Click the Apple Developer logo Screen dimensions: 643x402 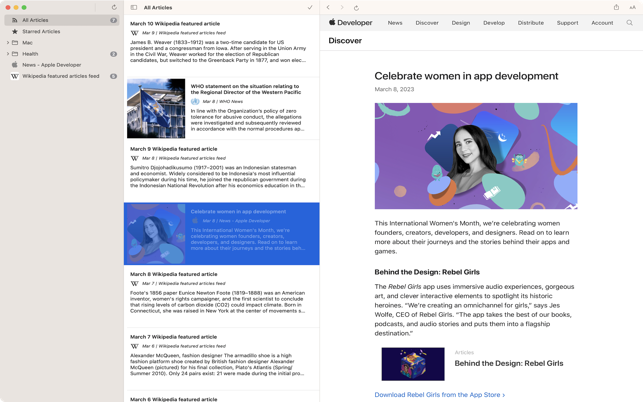[x=351, y=23]
